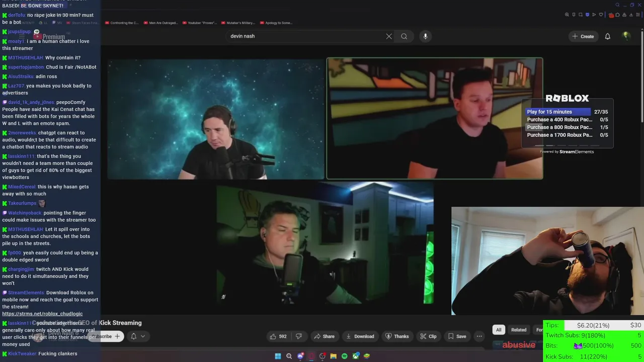Viewport: 644px width, 362px height.
Task: Clear the 'devin nash' search text
Action: coord(389,36)
